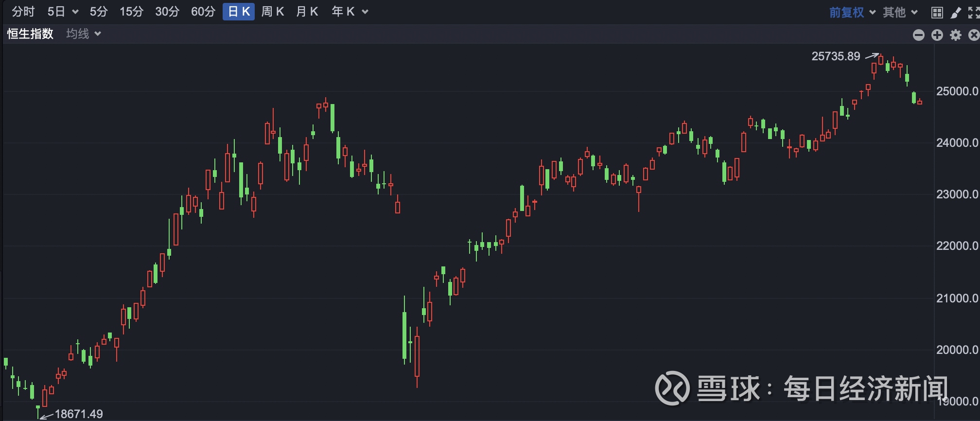The image size is (980, 421).
Task: Click the 25735.89 high price marker
Action: [x=836, y=56]
